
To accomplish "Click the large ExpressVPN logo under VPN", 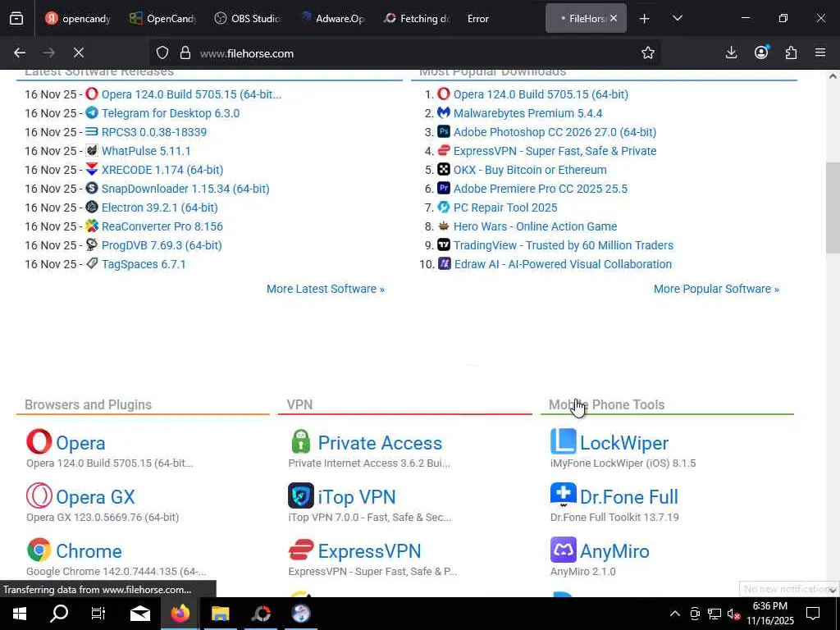I will pos(301,550).
